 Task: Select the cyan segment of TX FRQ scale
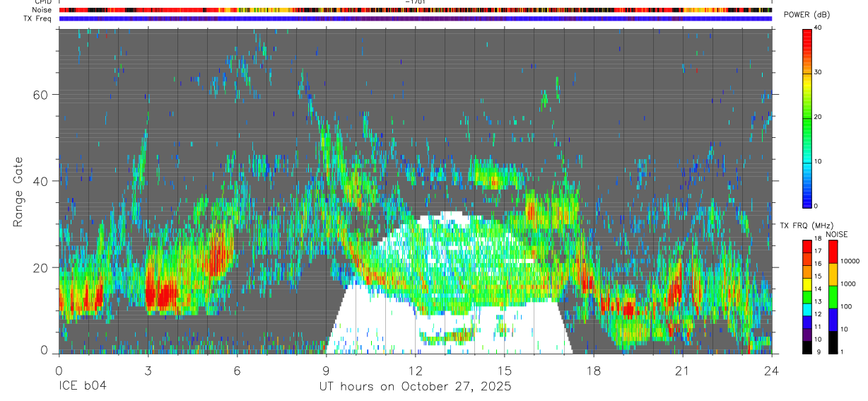click(807, 309)
